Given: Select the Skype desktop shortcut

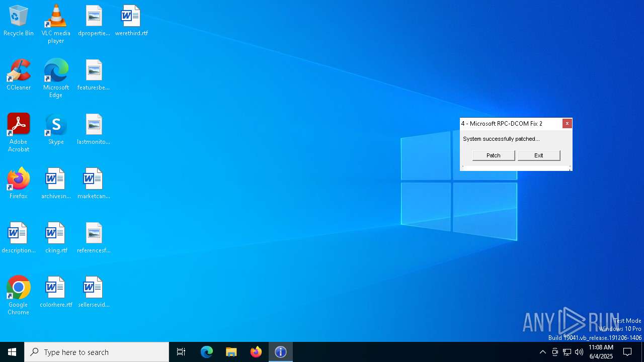Looking at the screenshot, I should click(56, 130).
